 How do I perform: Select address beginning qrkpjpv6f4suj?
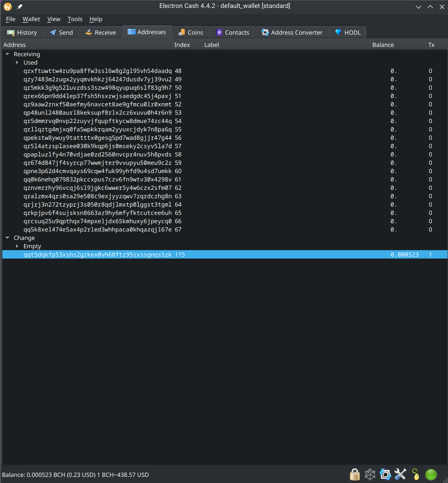click(x=224, y=213)
